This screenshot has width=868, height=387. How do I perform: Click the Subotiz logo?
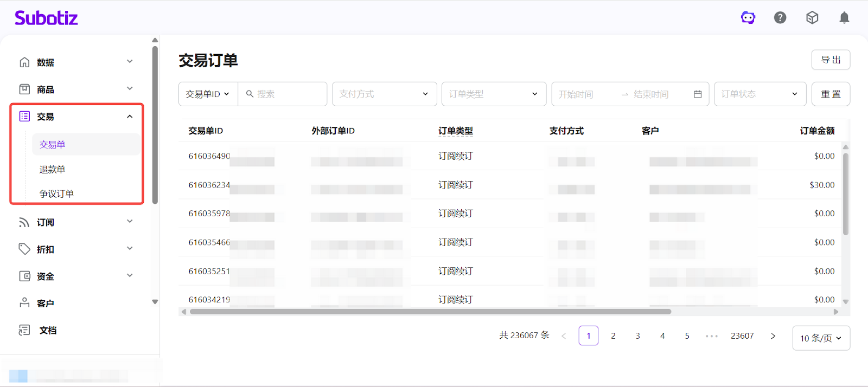pyautogui.click(x=46, y=18)
